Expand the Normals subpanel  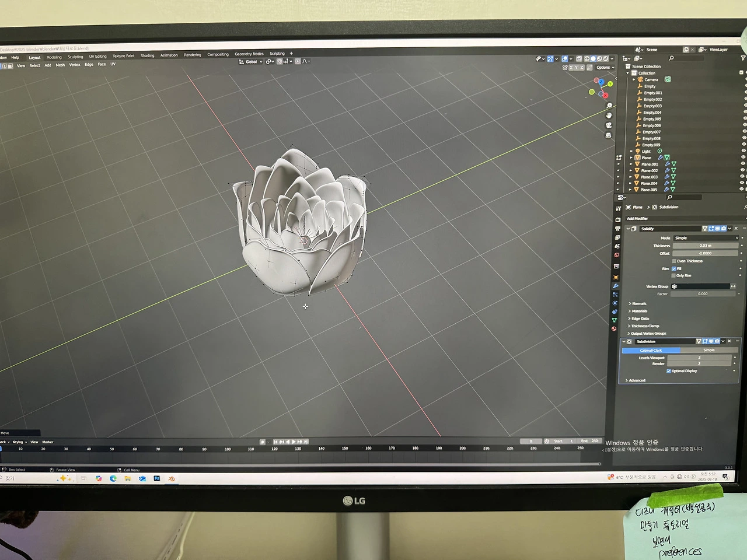pos(638,303)
